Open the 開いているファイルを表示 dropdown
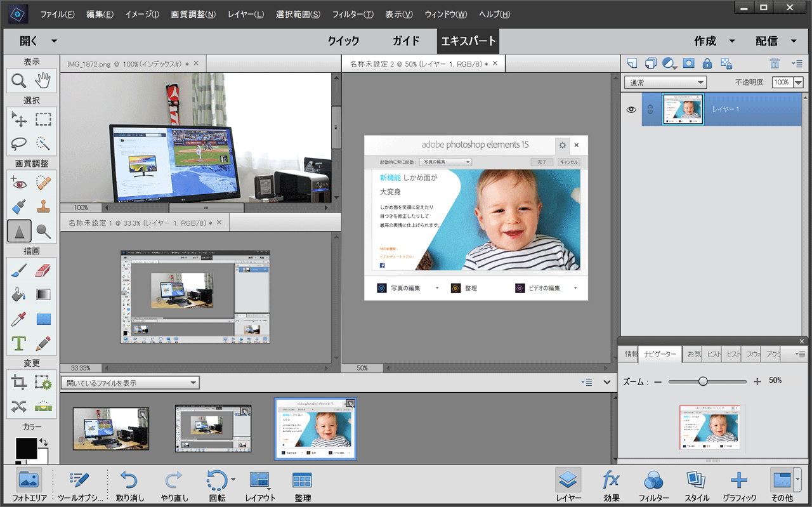 tap(130, 383)
